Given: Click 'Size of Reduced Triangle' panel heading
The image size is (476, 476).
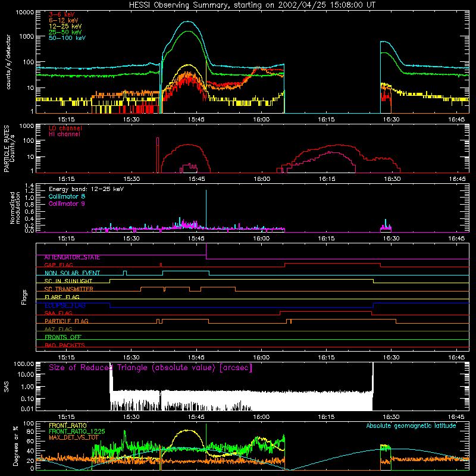Looking at the screenshot, I should (x=151, y=368).
